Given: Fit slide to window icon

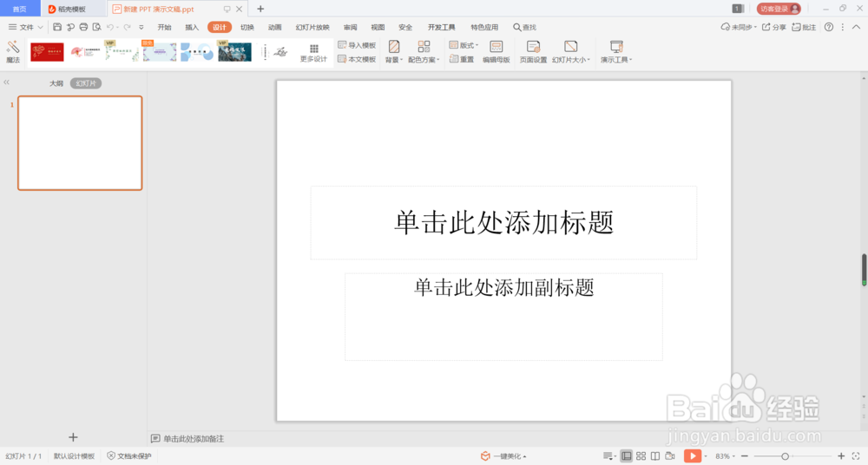Looking at the screenshot, I should 856,455.
